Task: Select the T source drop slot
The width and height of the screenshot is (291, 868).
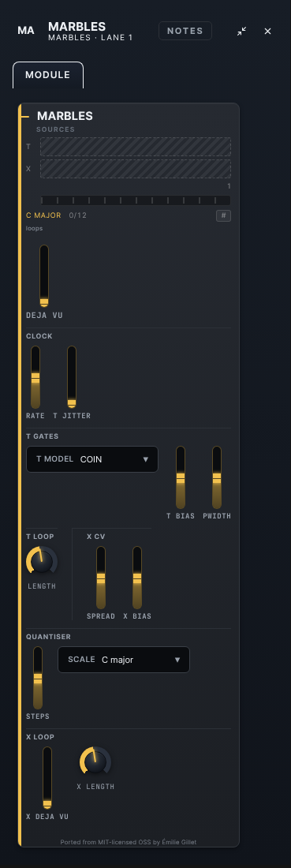Action: pyautogui.click(x=136, y=147)
